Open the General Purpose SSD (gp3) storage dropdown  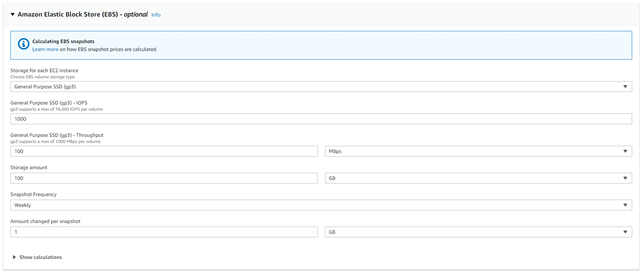pyautogui.click(x=321, y=87)
